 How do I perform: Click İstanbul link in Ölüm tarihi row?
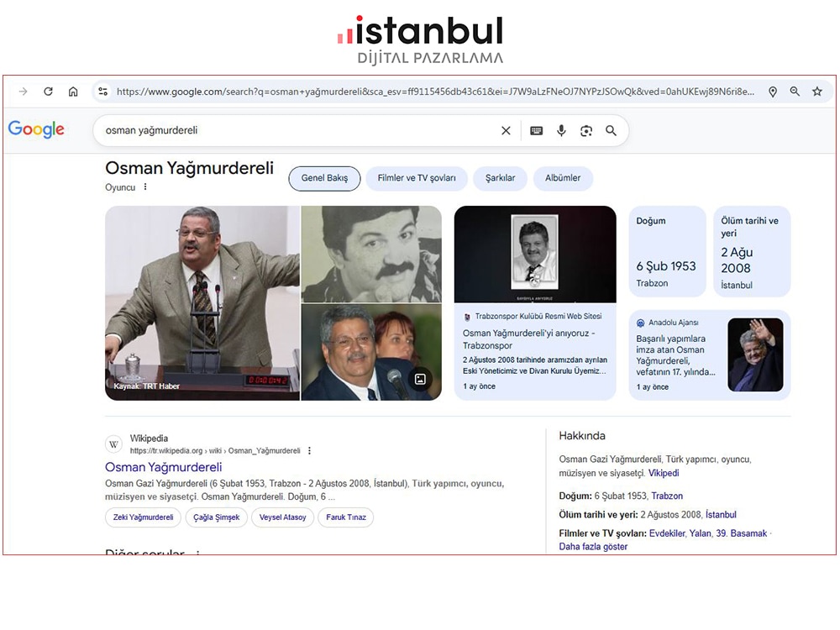tap(721, 515)
